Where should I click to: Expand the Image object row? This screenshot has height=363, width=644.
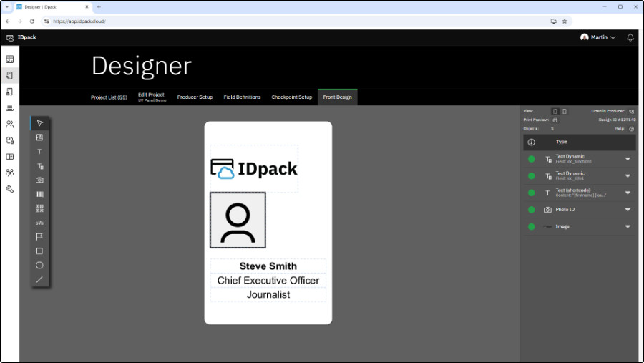pyautogui.click(x=628, y=226)
